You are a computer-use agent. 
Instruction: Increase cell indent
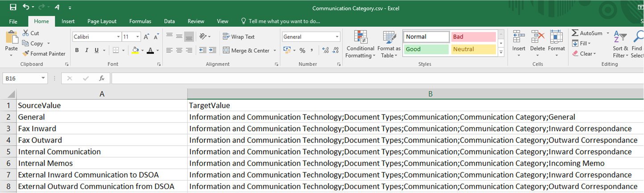coord(212,50)
